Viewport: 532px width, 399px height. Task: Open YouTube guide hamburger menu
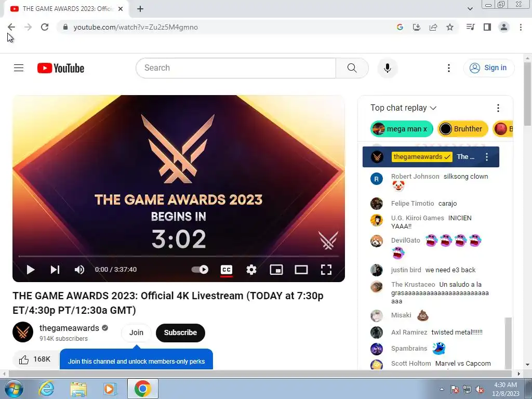(x=19, y=68)
